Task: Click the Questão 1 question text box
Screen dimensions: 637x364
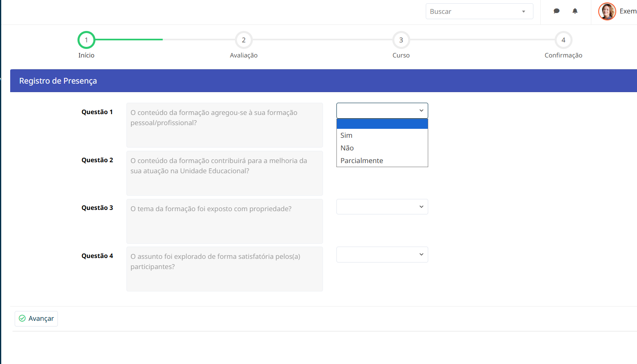Action: pyautogui.click(x=225, y=125)
